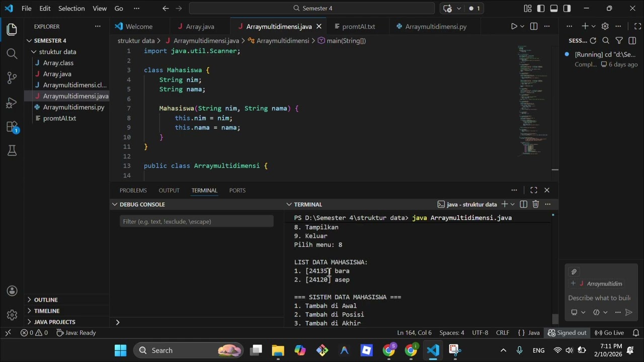644x362 pixels.
Task: Open chat settings gear
Action: click(605, 26)
